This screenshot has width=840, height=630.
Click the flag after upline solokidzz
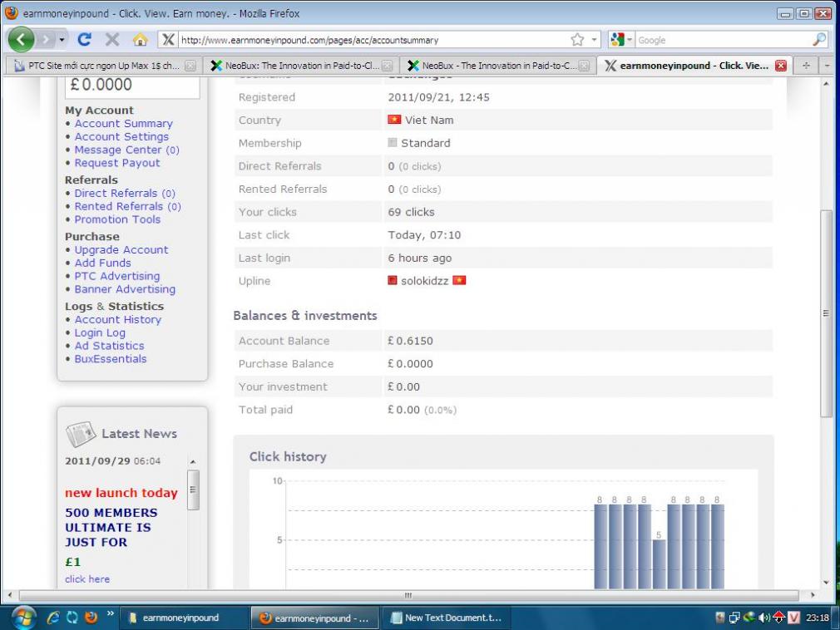(459, 280)
